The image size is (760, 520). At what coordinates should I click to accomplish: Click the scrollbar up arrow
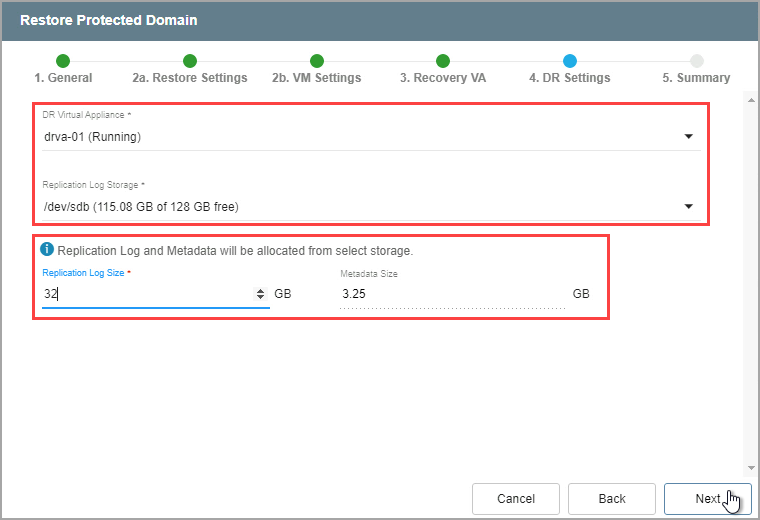click(750, 100)
